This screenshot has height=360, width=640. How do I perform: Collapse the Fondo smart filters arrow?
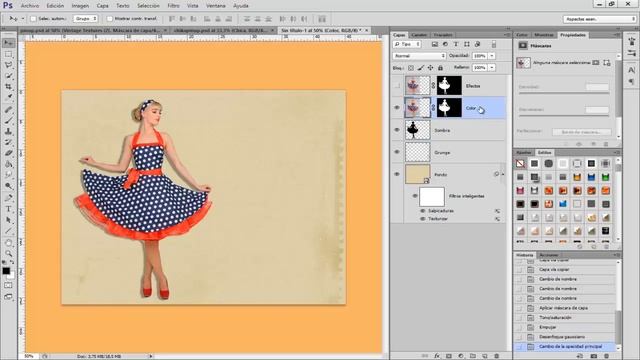[x=503, y=174]
